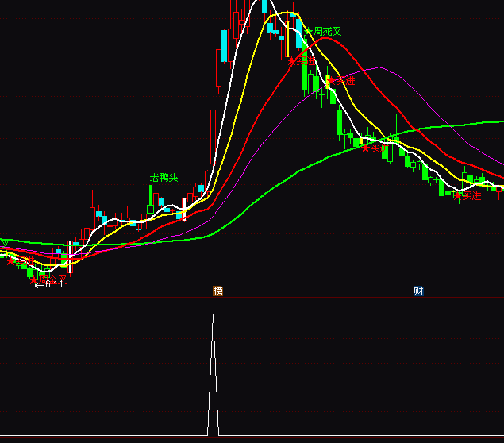Click the orange 榜 icon
Screen dimensions: 504x443
coord(217,291)
